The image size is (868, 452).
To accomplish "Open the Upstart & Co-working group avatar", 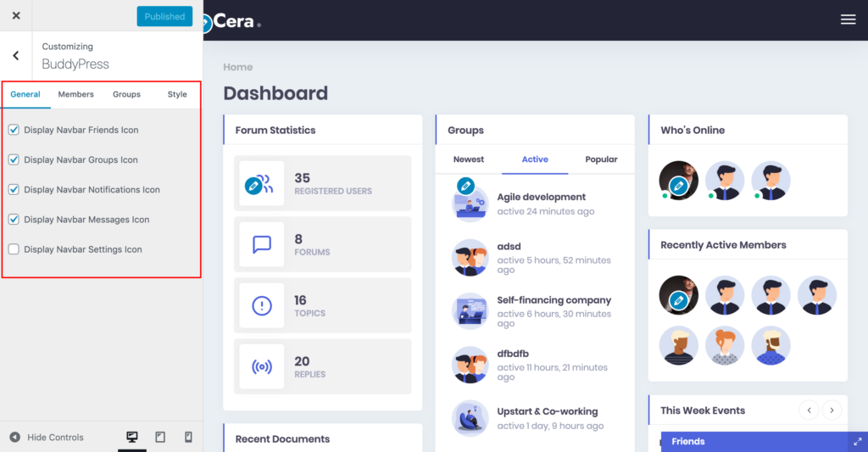I will point(470,418).
